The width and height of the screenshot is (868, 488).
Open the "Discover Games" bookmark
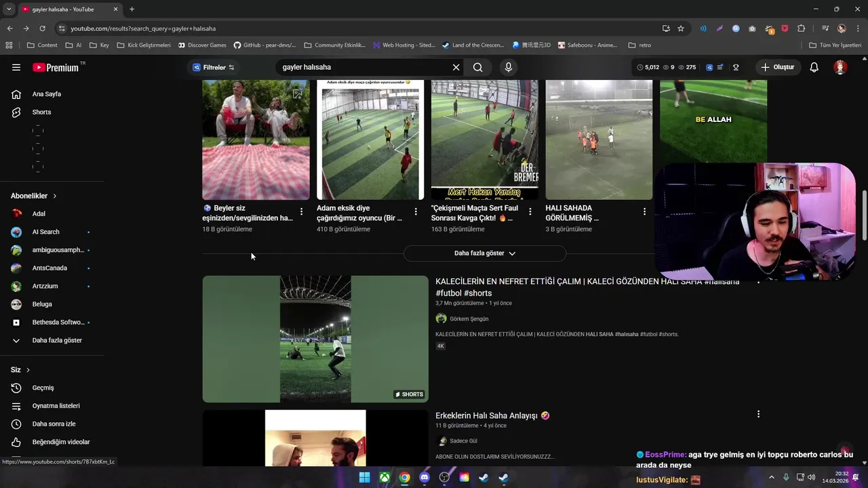tap(202, 45)
